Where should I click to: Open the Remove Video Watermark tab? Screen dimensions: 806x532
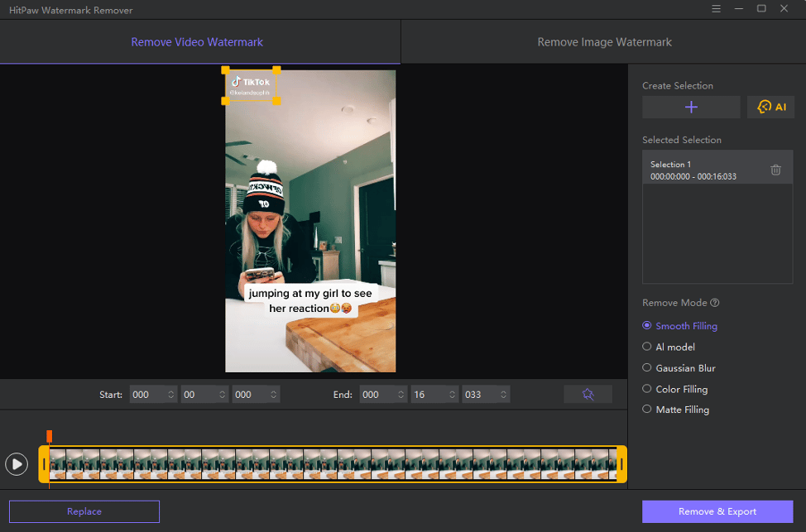pos(199,41)
